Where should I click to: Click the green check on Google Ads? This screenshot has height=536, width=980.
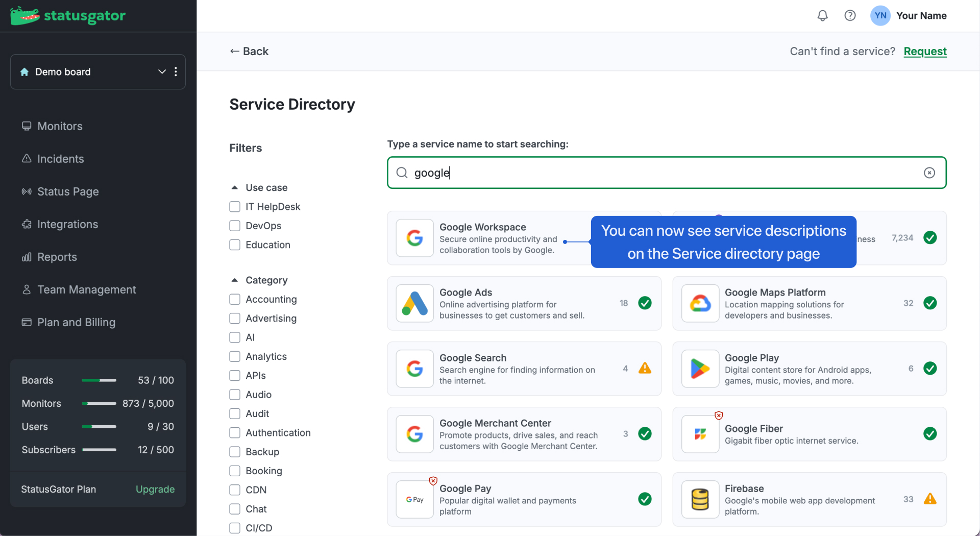tap(645, 303)
